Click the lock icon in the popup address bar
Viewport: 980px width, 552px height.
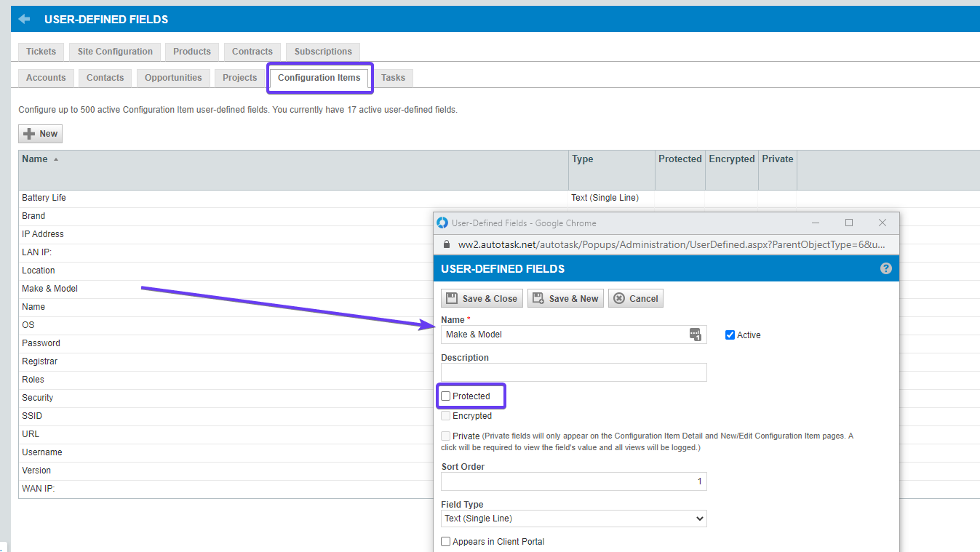pos(446,244)
